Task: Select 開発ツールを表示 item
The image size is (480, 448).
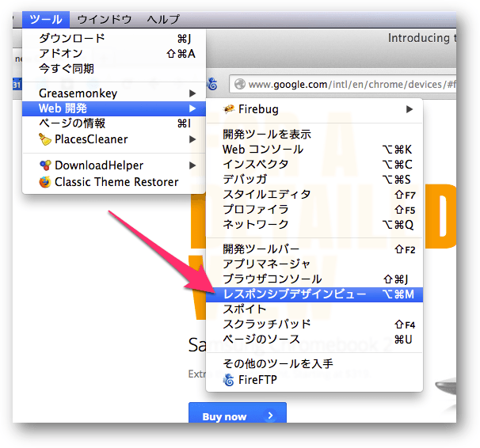Action: (314, 135)
